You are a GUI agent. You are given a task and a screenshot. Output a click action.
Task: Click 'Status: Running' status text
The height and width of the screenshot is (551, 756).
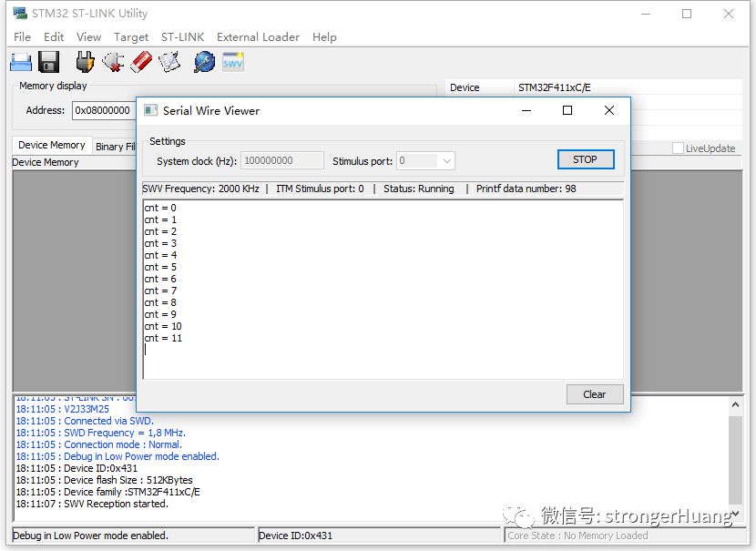point(418,189)
